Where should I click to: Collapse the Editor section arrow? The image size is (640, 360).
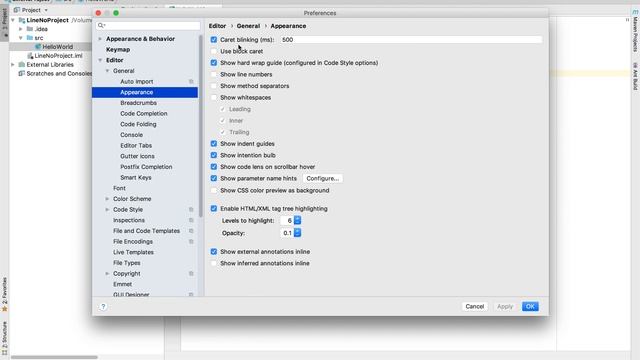100,60
